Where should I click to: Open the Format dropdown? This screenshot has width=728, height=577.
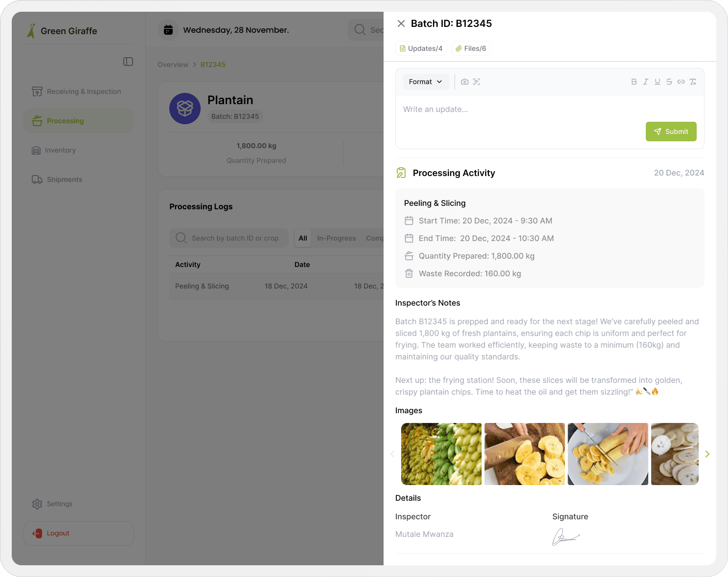426,82
